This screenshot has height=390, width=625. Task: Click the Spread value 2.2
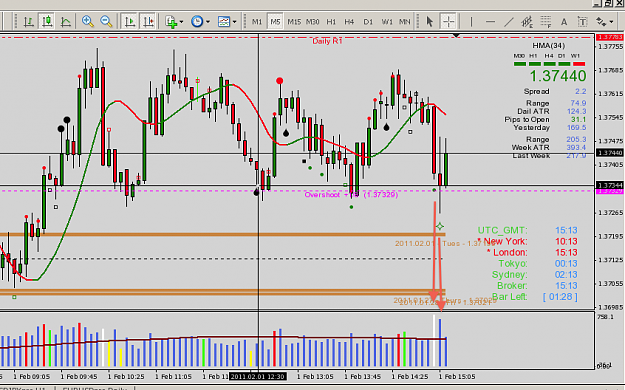[x=580, y=91]
